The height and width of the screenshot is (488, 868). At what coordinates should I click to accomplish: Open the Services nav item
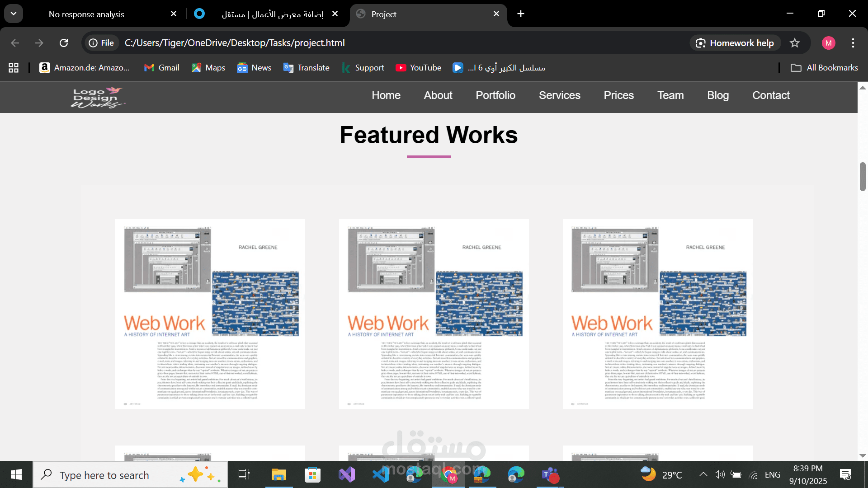[560, 95]
